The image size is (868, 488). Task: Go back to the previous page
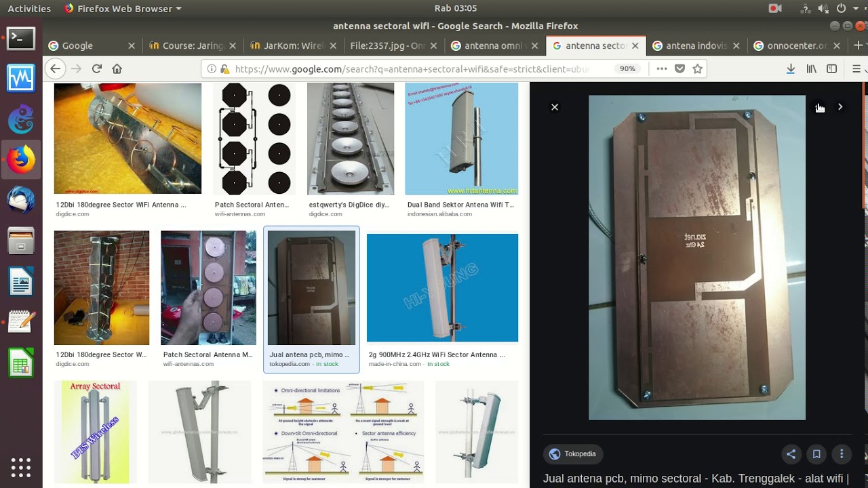pyautogui.click(x=56, y=68)
